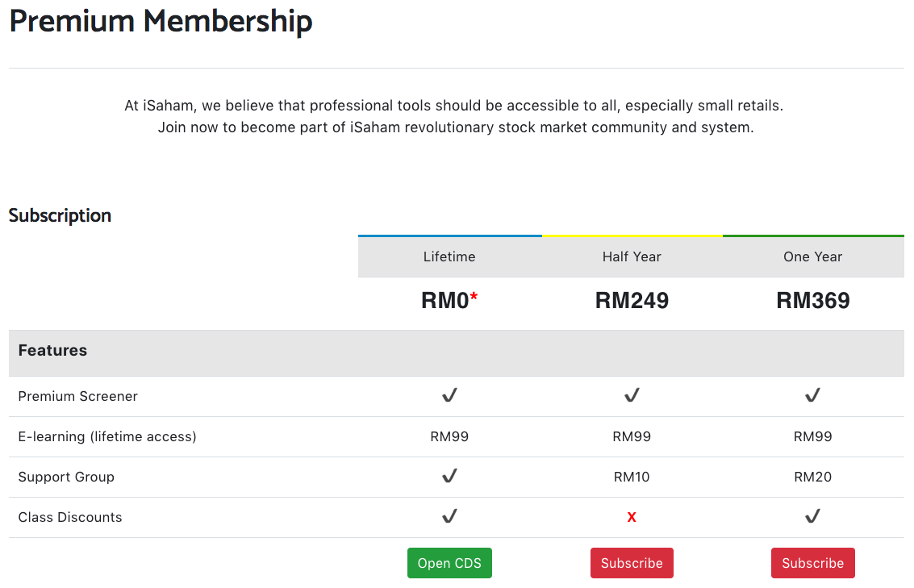Click Subscribe under the Half Year plan

point(632,563)
